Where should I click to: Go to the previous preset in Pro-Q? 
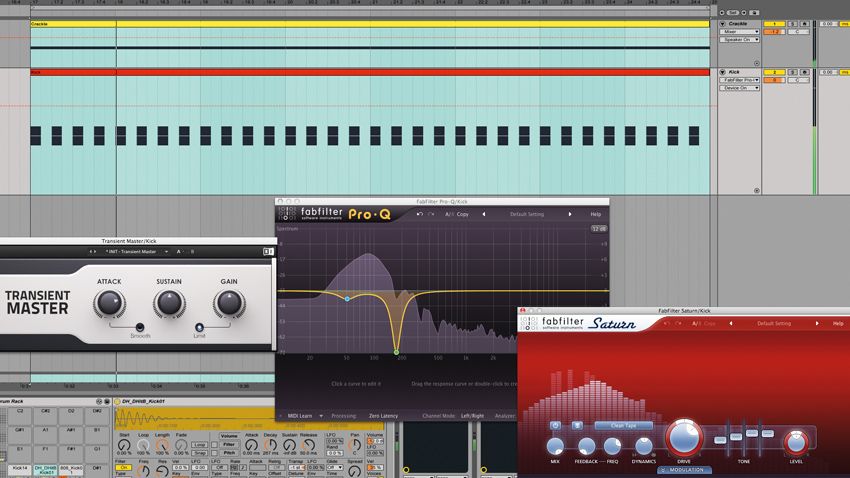pyautogui.click(x=484, y=214)
